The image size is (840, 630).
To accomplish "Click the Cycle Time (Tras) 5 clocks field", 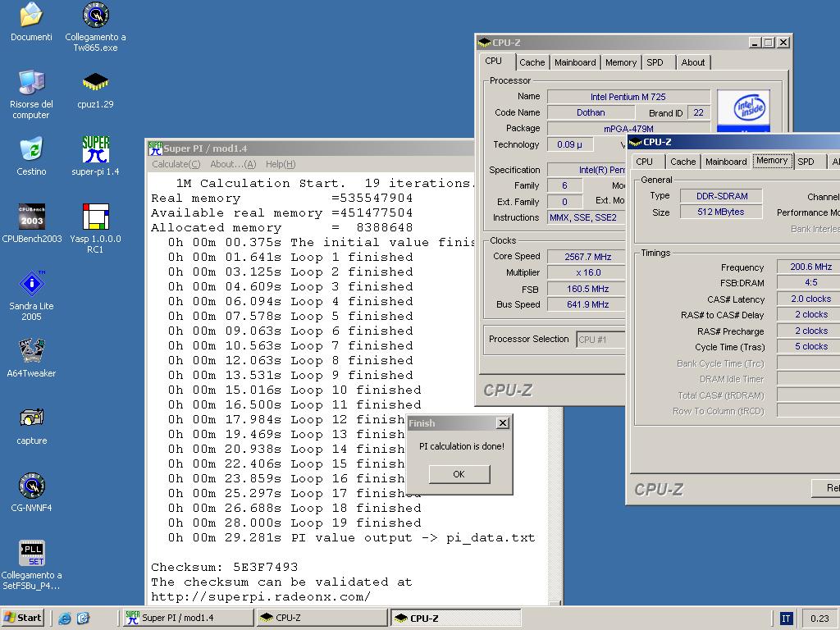I will [810, 347].
